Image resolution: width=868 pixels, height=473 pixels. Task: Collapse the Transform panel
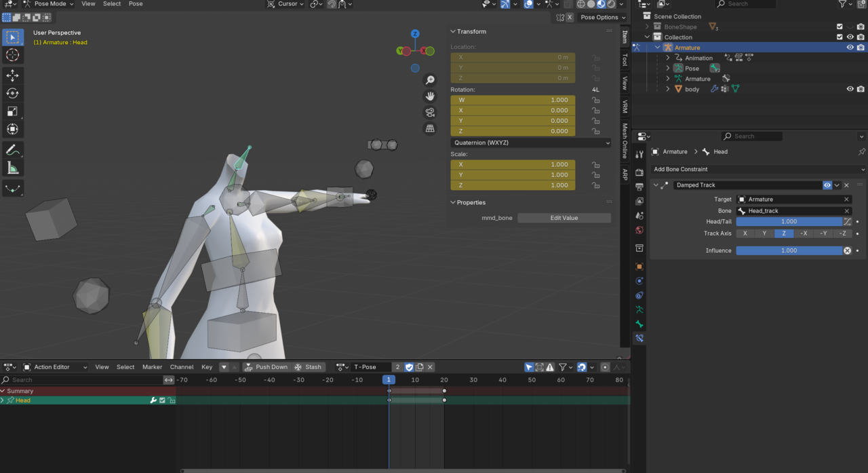tap(453, 32)
